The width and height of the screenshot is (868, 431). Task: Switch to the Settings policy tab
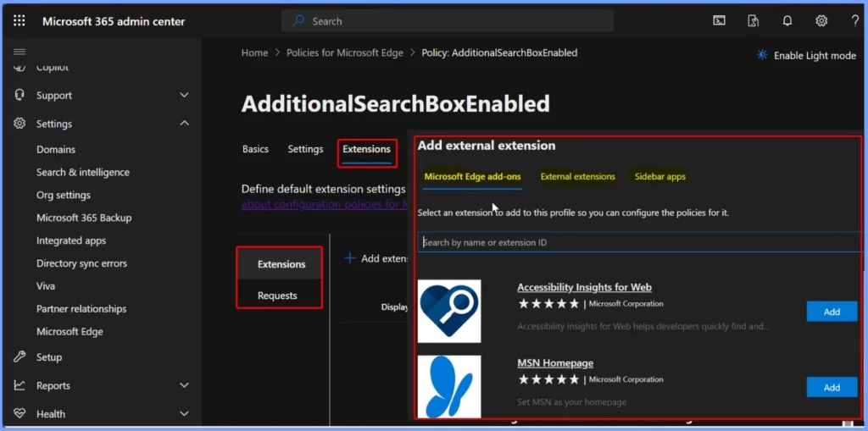point(305,149)
